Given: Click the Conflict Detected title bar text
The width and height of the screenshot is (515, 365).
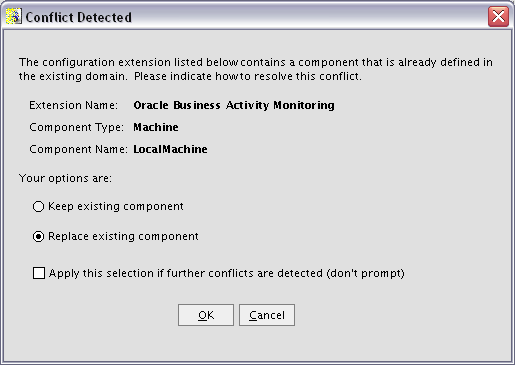Looking at the screenshot, I should [x=79, y=17].
